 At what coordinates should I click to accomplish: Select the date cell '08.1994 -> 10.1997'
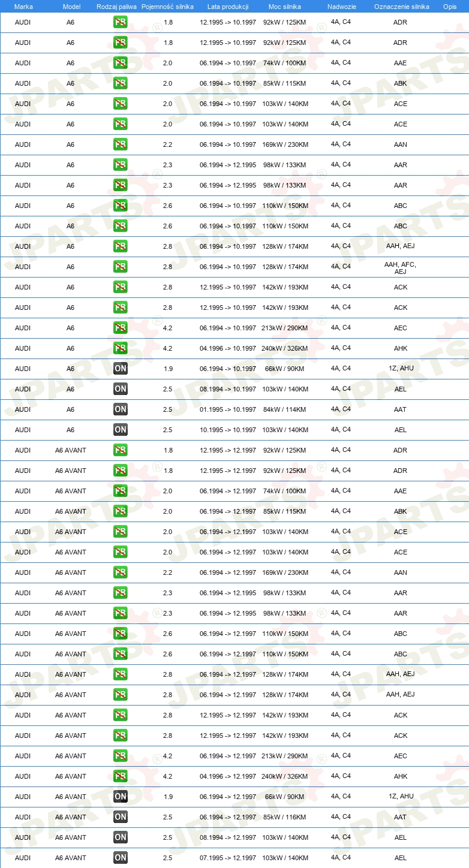228,389
